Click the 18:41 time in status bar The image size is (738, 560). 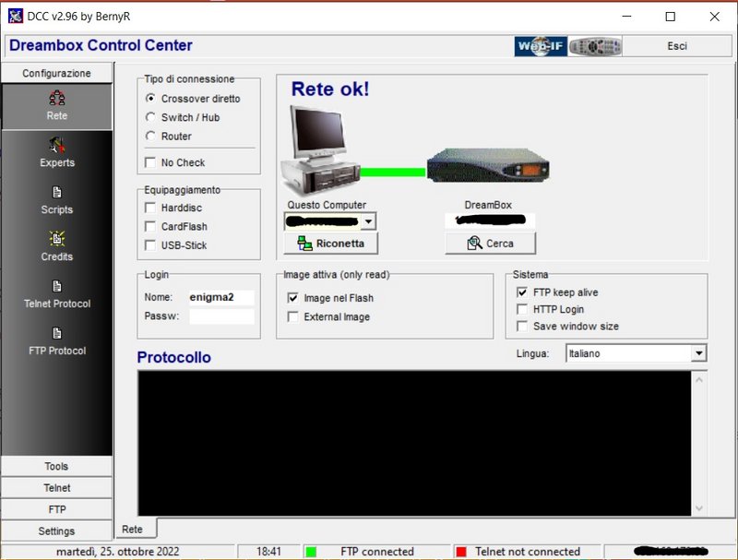pos(268,552)
